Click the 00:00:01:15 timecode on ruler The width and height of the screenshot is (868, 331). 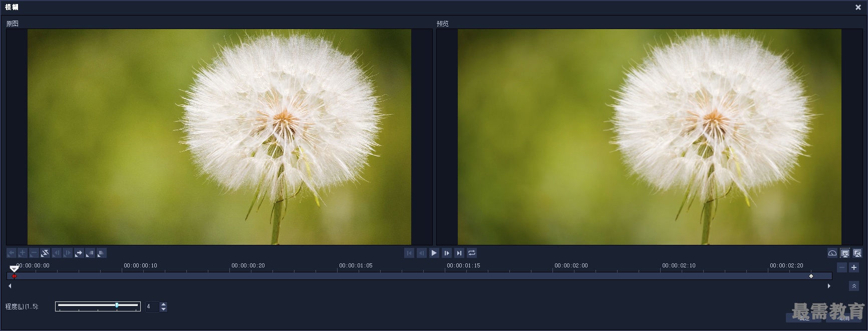point(463,266)
